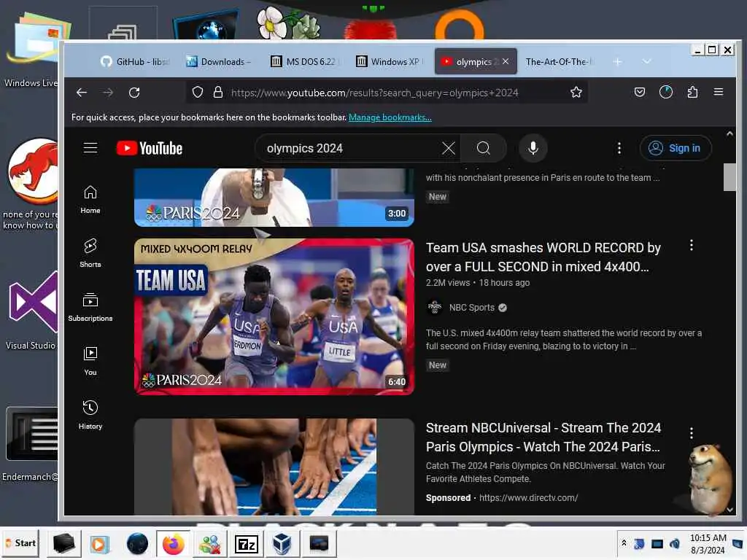The width and height of the screenshot is (747, 560).
Task: Play the 3:00 PARIS 2024 shooting thumbnail
Action: pyautogui.click(x=274, y=197)
